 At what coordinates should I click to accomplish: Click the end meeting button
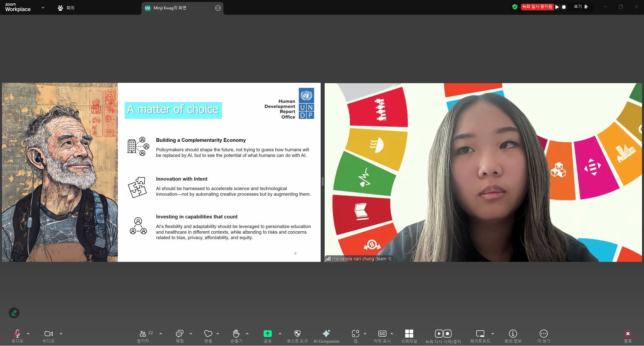point(628,334)
